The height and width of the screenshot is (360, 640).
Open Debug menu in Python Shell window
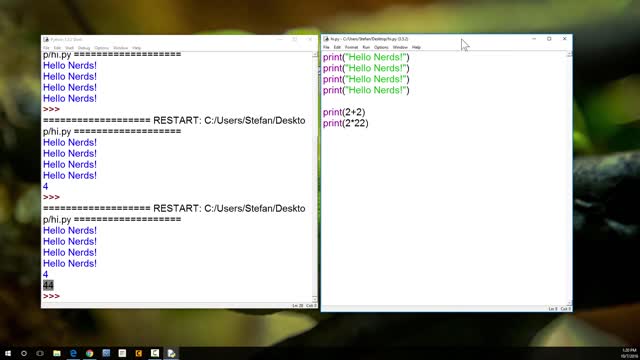click(84, 48)
